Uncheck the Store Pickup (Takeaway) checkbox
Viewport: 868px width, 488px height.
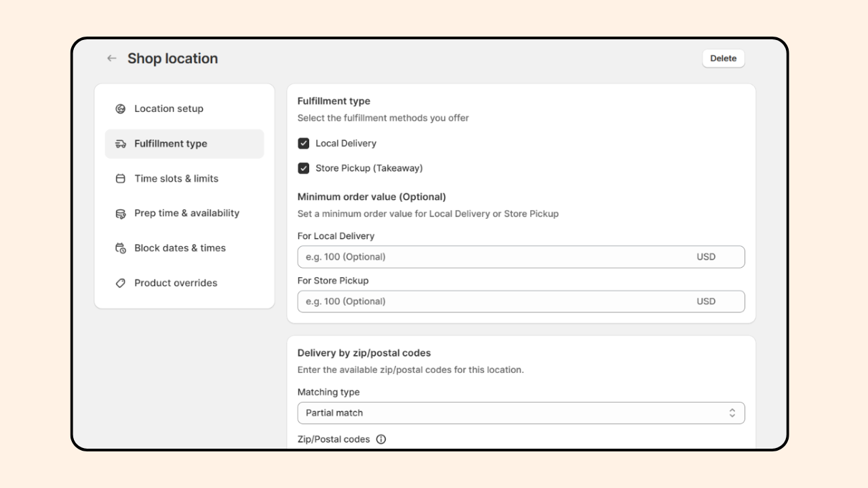coord(304,168)
